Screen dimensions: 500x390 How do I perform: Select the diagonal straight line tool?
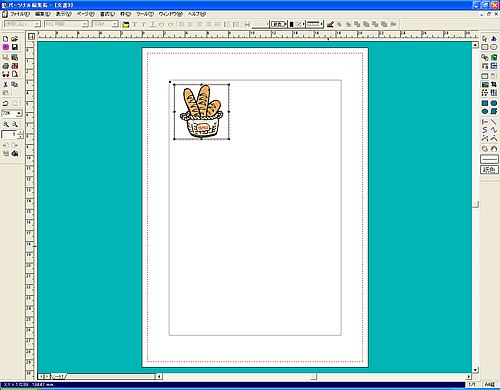(x=494, y=122)
